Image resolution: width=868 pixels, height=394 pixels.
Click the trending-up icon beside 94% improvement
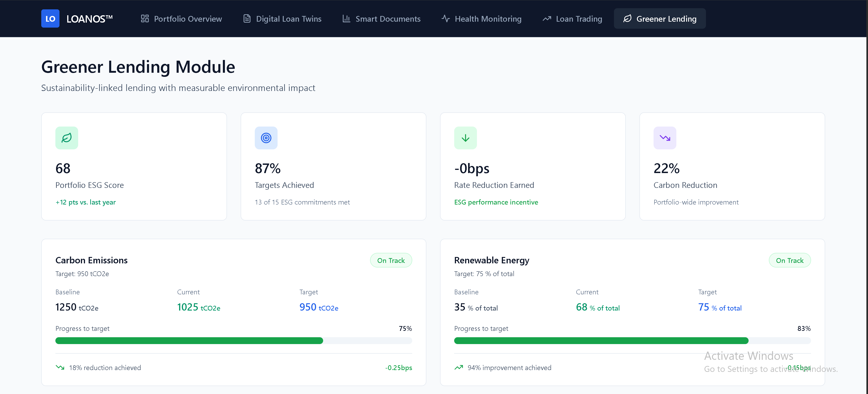tap(458, 367)
